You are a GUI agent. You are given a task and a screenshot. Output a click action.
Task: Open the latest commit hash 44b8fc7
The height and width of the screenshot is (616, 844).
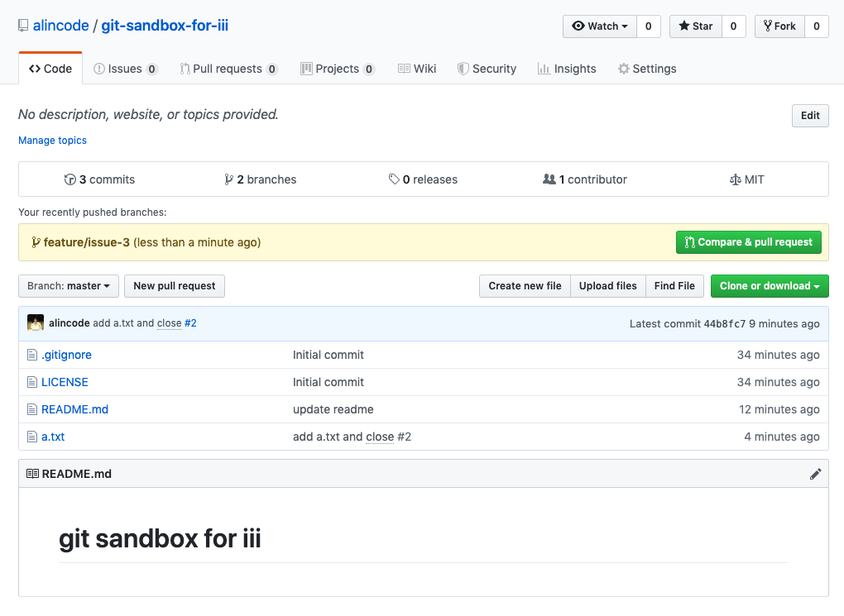[x=725, y=323]
